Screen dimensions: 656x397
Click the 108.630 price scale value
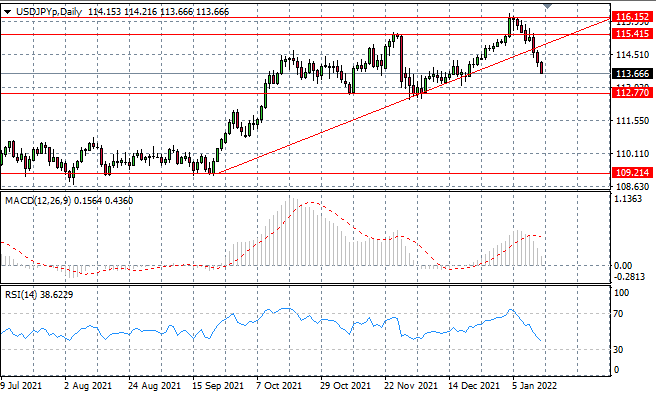click(x=633, y=187)
